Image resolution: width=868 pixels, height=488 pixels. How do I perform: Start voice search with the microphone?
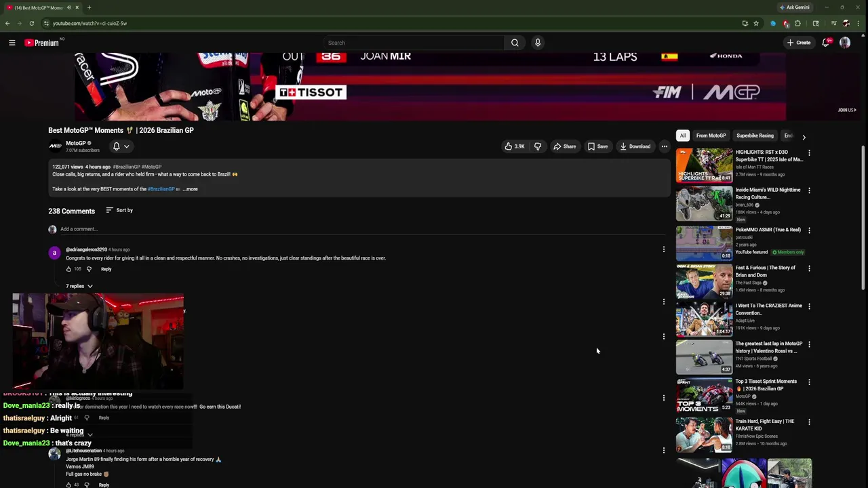pyautogui.click(x=538, y=43)
